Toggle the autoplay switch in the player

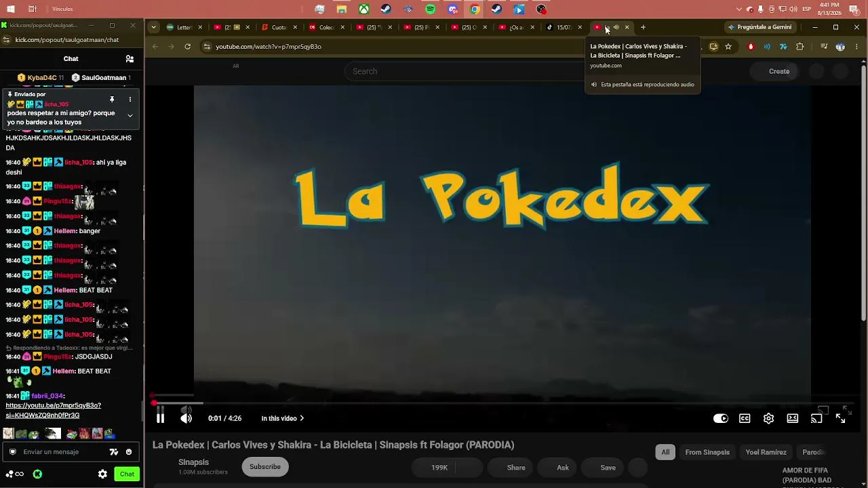click(x=721, y=418)
